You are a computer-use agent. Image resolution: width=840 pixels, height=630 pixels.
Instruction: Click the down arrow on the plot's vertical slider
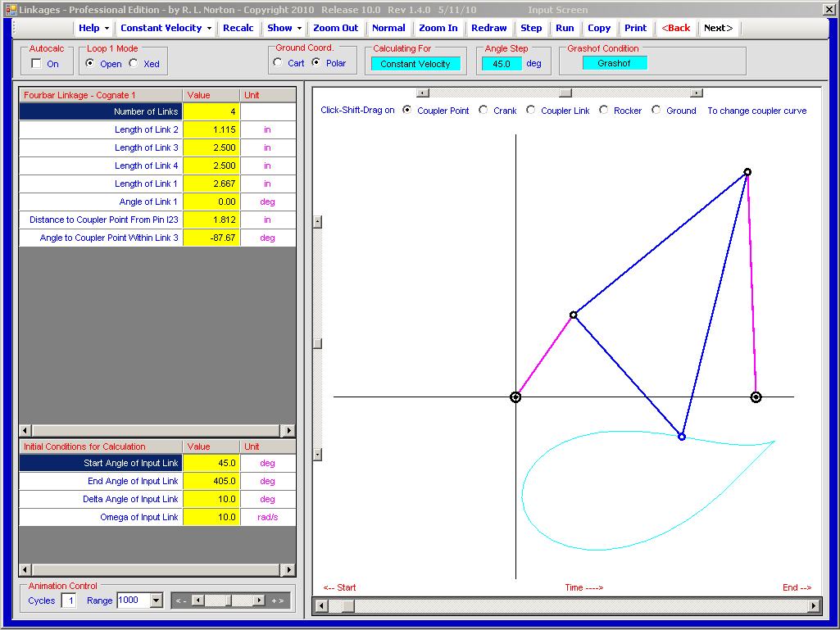[x=318, y=455]
